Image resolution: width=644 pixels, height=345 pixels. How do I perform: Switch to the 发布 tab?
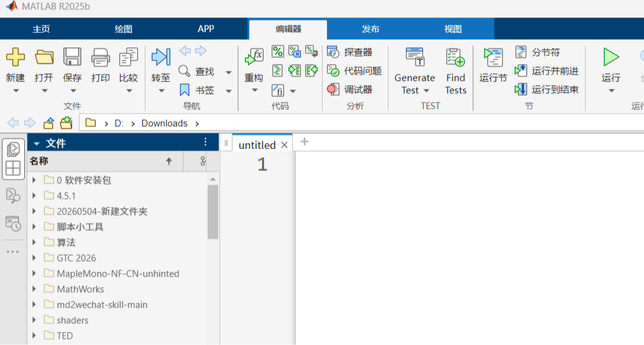point(370,29)
